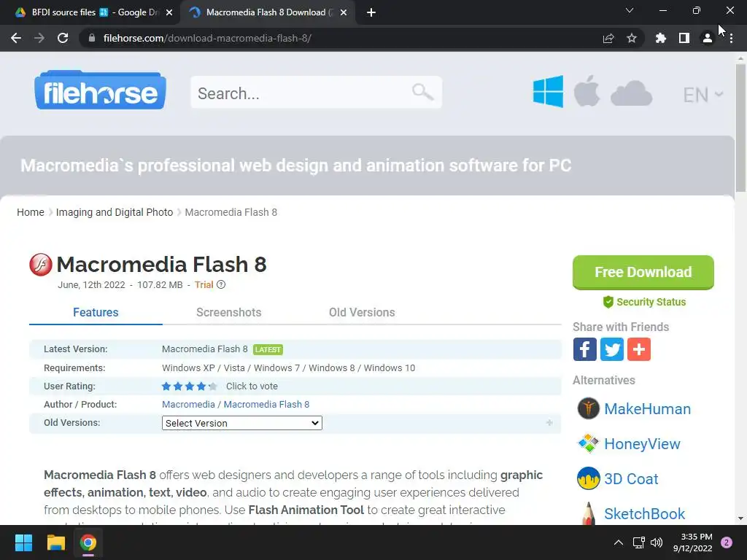747x560 pixels.
Task: Select the Apple Mac platform icon
Action: tap(587, 91)
